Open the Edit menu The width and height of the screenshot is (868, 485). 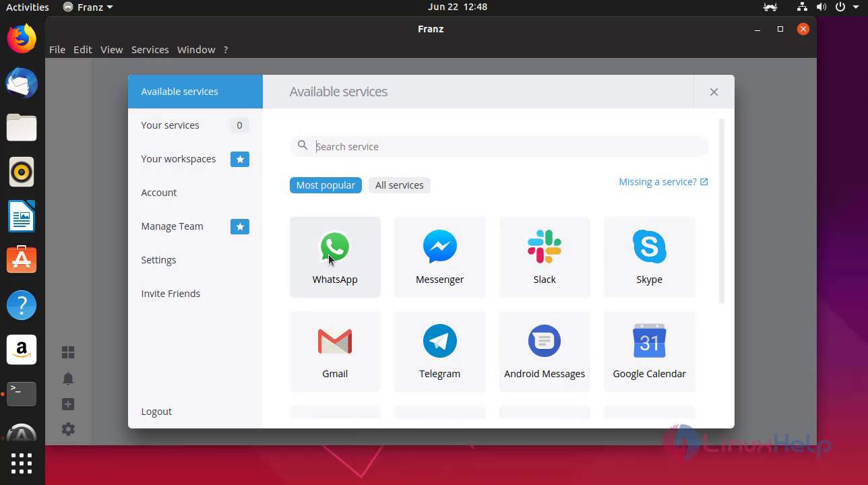[83, 50]
